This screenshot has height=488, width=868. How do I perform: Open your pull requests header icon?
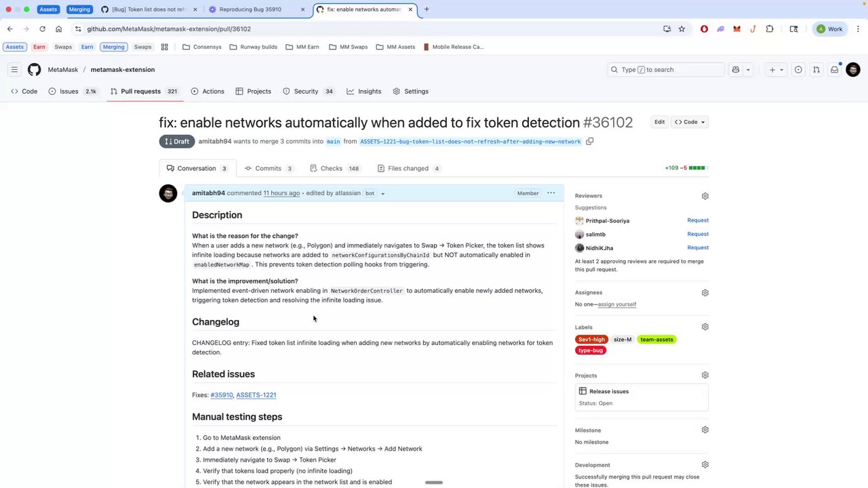point(816,70)
